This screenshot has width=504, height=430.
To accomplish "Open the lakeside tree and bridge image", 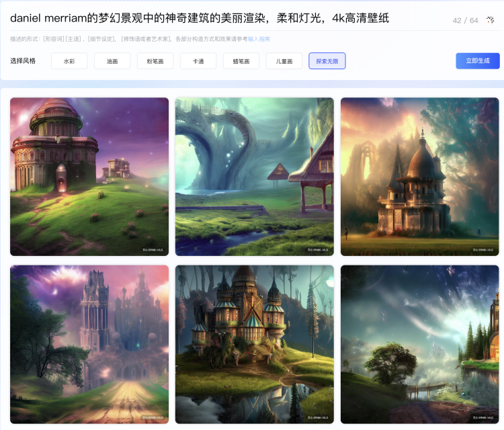I will [x=420, y=344].
